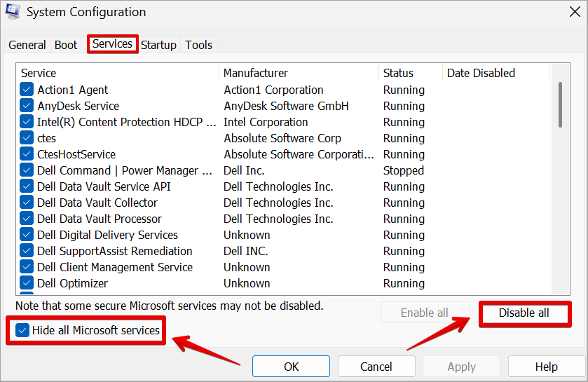
Task: Uncheck the Action1 Agent service checkbox
Action: click(27, 90)
